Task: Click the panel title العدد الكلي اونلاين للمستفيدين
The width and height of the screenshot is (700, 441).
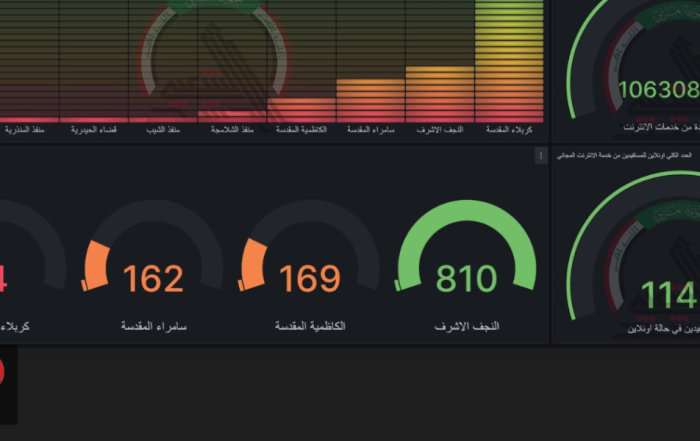Action: click(624, 155)
